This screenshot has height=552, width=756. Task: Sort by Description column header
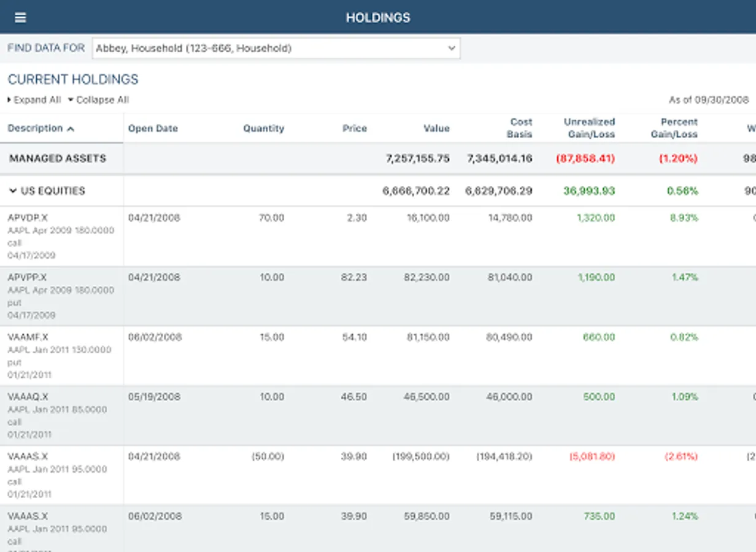tap(35, 128)
